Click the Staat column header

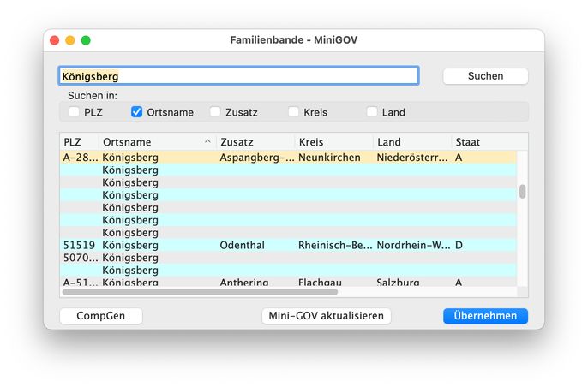point(480,142)
